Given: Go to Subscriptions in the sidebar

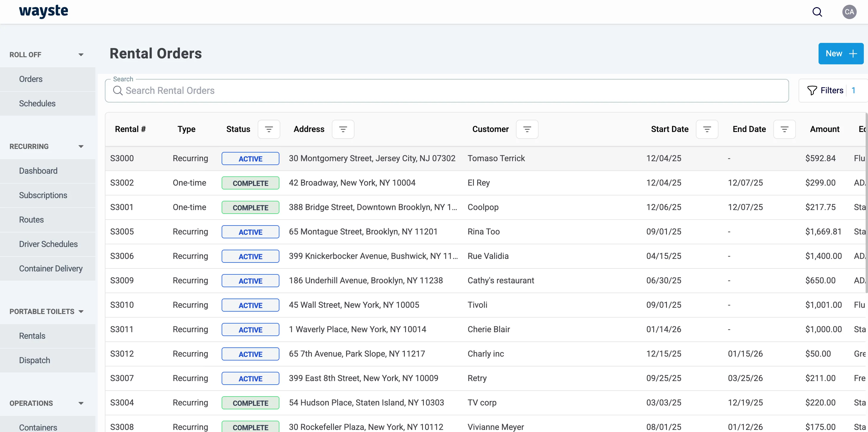Looking at the screenshot, I should [43, 195].
